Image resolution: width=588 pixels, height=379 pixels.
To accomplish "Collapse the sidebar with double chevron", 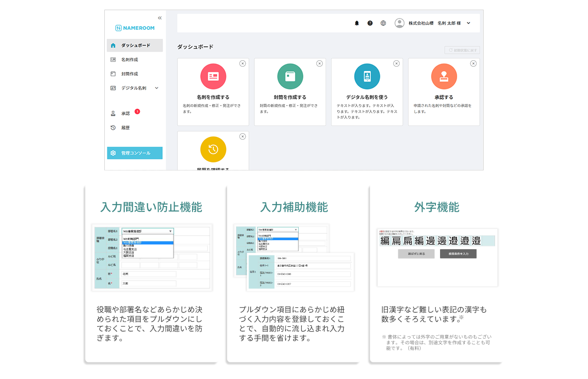I will click(160, 18).
